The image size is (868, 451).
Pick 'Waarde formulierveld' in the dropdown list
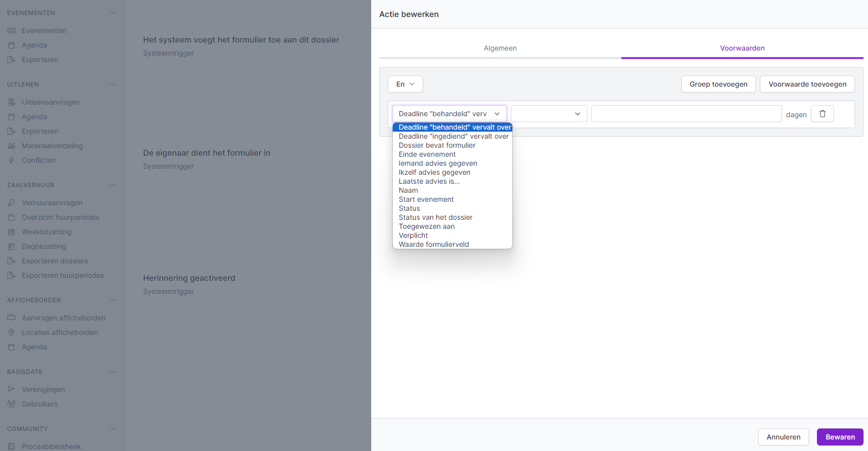point(434,244)
